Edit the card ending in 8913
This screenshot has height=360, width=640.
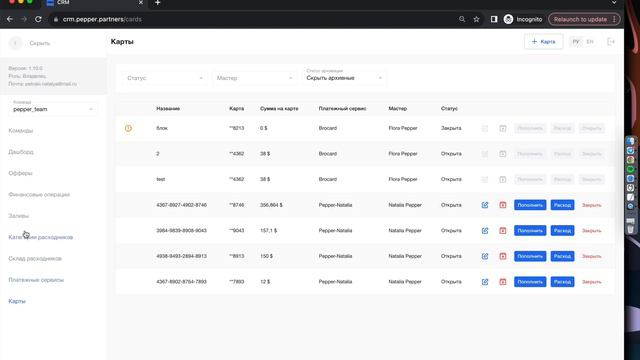[485, 256]
